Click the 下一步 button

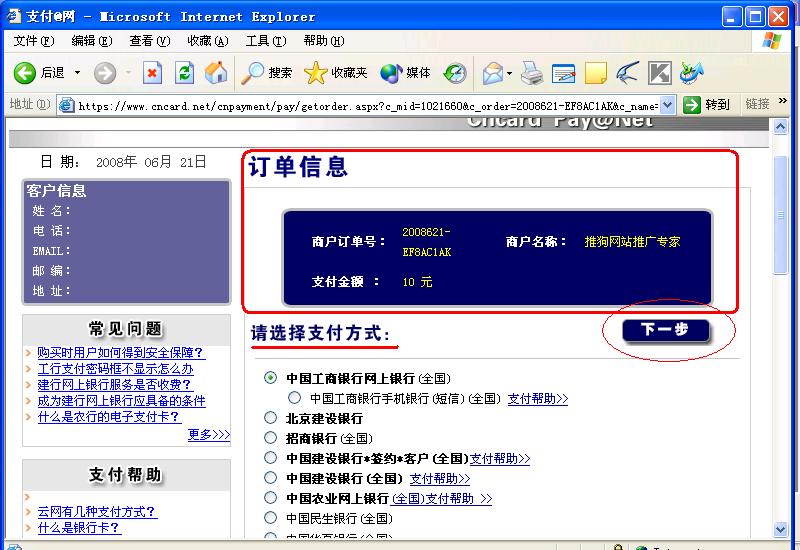pos(666,330)
